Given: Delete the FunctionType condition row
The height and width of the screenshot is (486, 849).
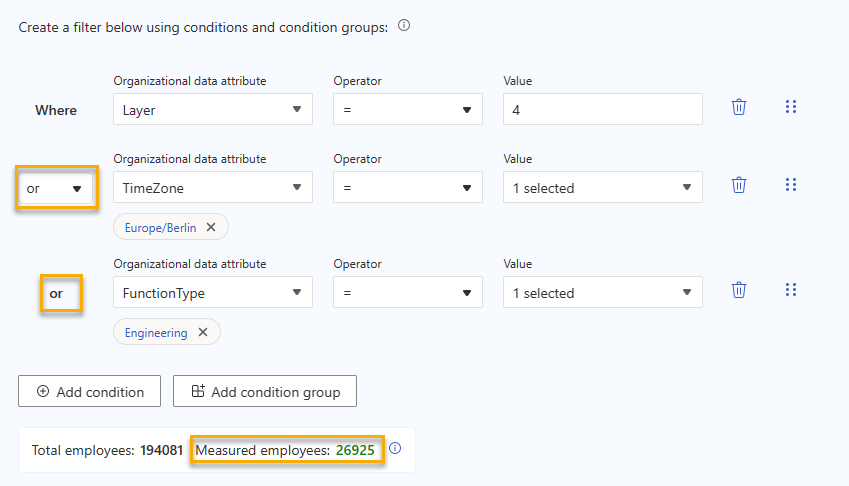Looking at the screenshot, I should coord(739,290).
